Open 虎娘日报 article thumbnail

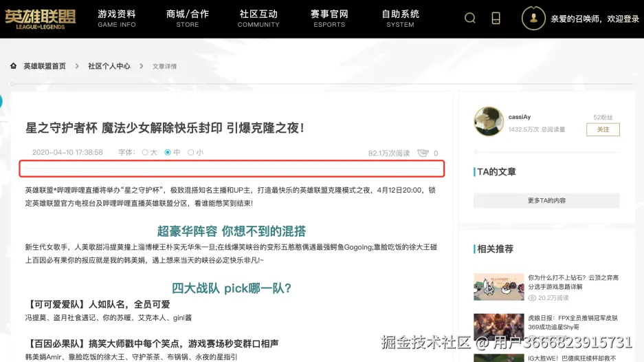[x=498, y=327]
